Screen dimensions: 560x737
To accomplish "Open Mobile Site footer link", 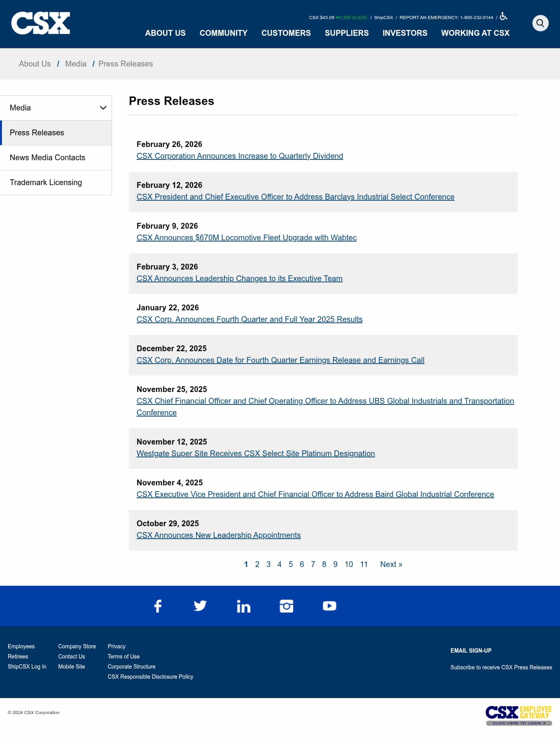I will [x=72, y=667].
